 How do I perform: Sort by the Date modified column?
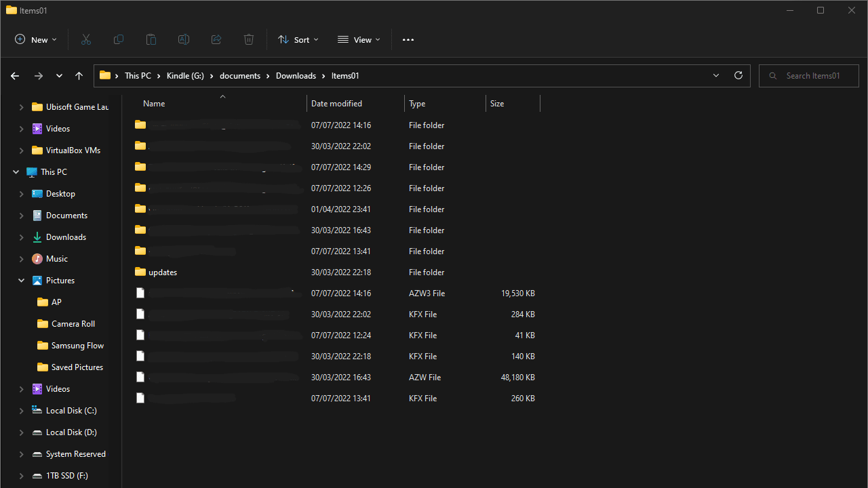click(336, 104)
